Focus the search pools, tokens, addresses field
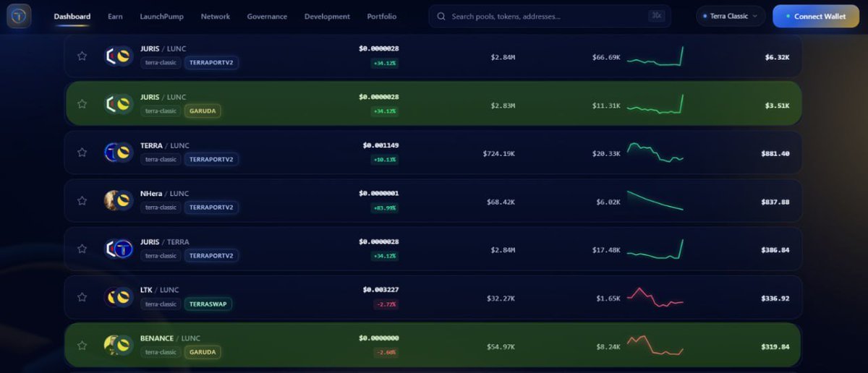868x373 pixels. pyautogui.click(x=550, y=16)
